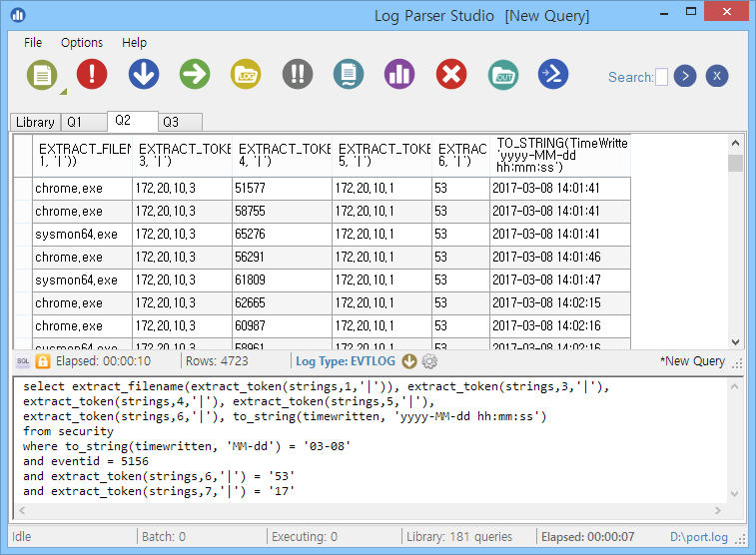Click the Log Parser Studio app icon
The width and height of the screenshot is (756, 555).
pyautogui.click(x=18, y=15)
